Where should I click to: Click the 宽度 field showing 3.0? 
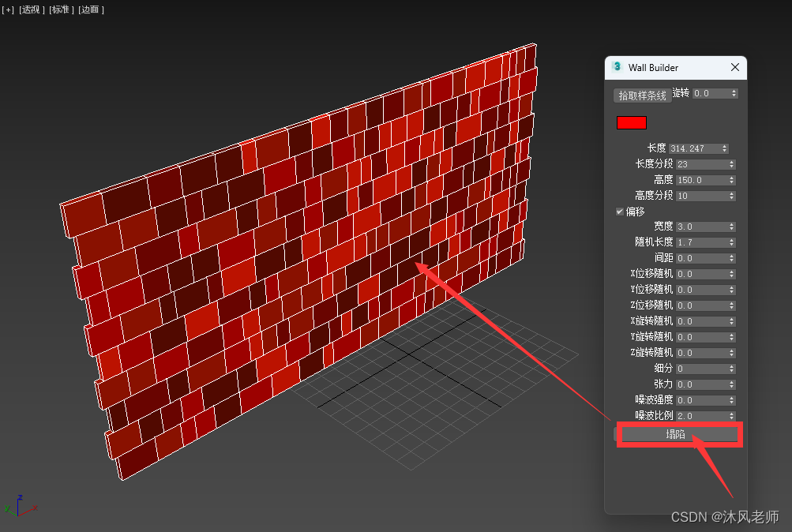[x=702, y=227]
